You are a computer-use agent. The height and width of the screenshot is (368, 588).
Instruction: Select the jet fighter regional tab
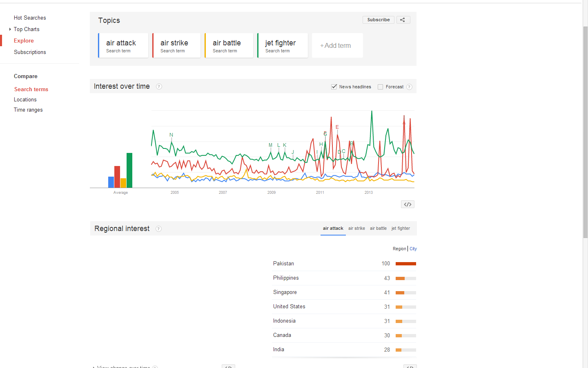coord(401,229)
